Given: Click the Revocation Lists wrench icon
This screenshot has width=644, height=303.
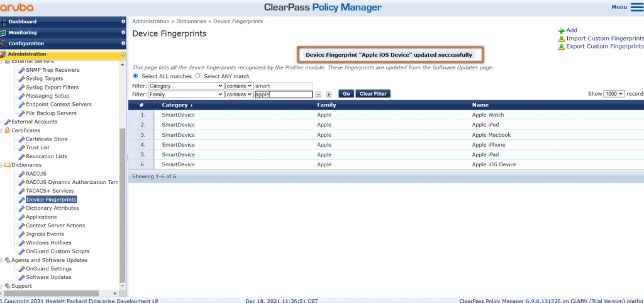Looking at the screenshot, I should [22, 157].
